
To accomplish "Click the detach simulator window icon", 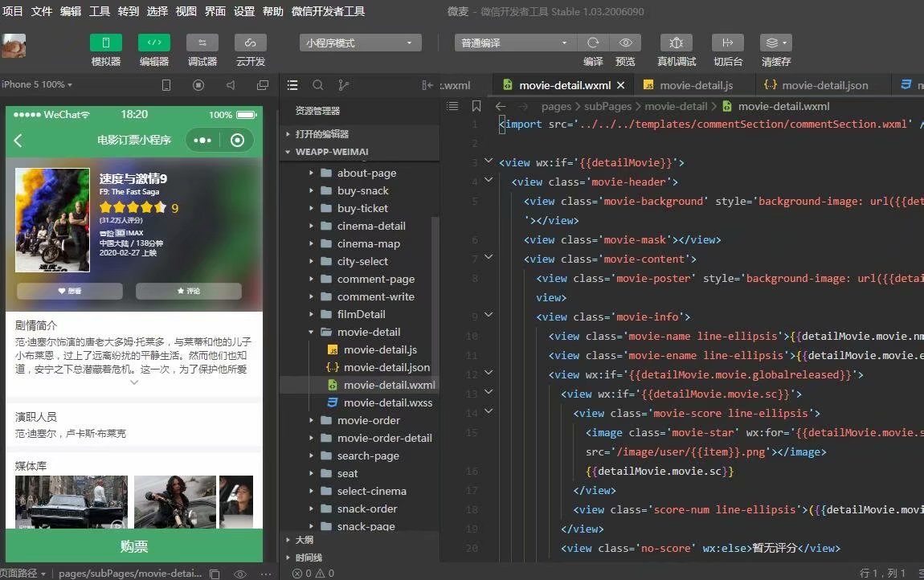I will coord(263,85).
